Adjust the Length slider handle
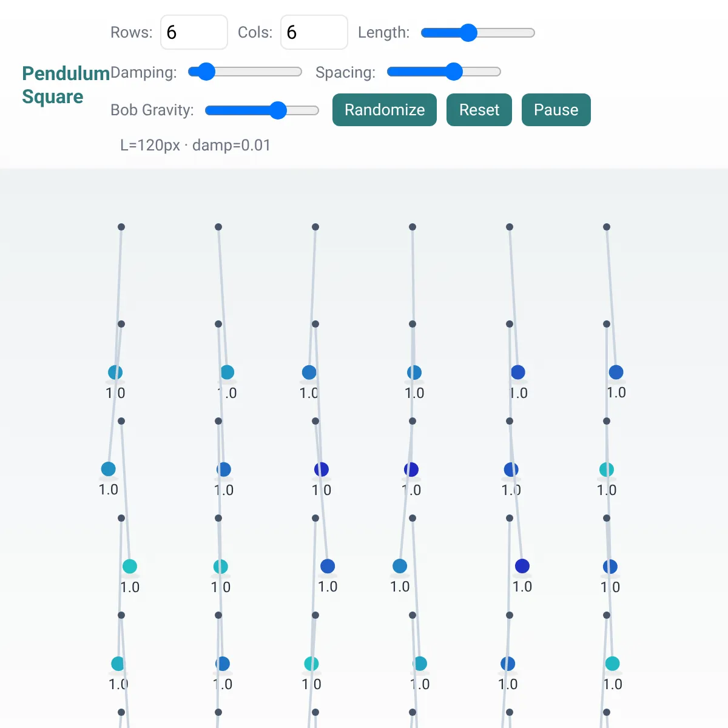This screenshot has height=728, width=728. click(x=468, y=33)
